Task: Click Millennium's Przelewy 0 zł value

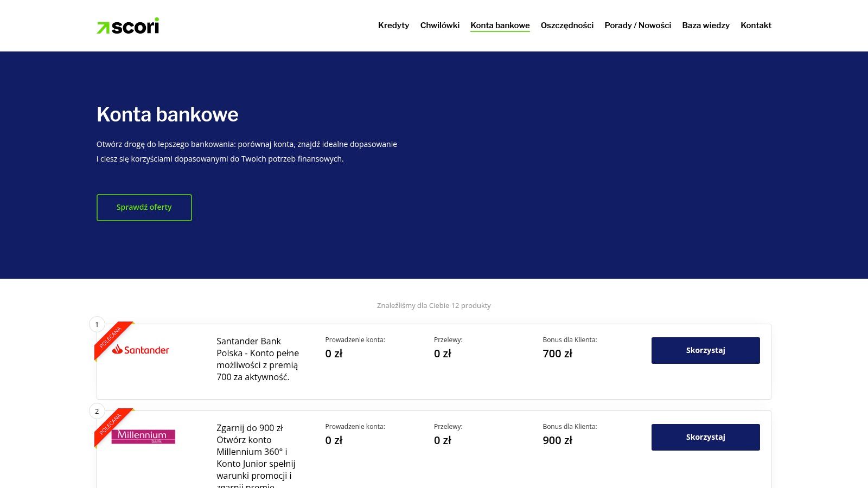Action: (x=443, y=440)
